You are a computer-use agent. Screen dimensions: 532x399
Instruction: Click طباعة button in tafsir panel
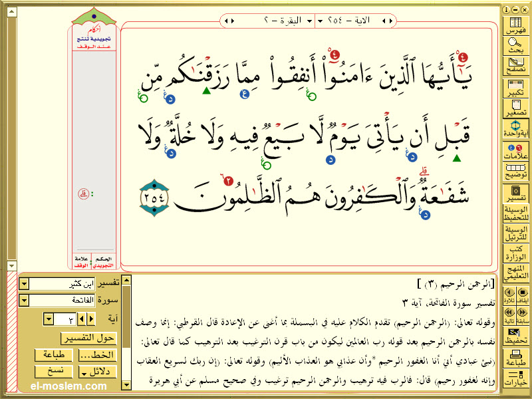click(54, 355)
